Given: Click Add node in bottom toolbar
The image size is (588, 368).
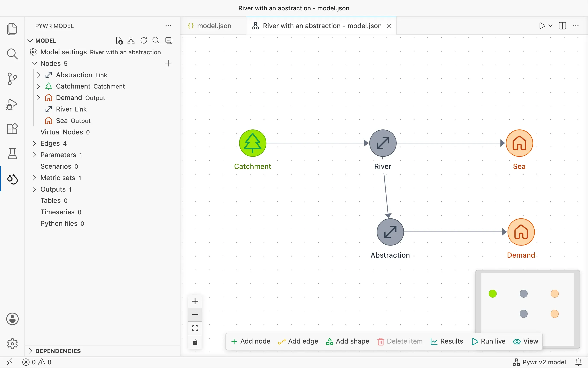Looking at the screenshot, I should point(251,341).
